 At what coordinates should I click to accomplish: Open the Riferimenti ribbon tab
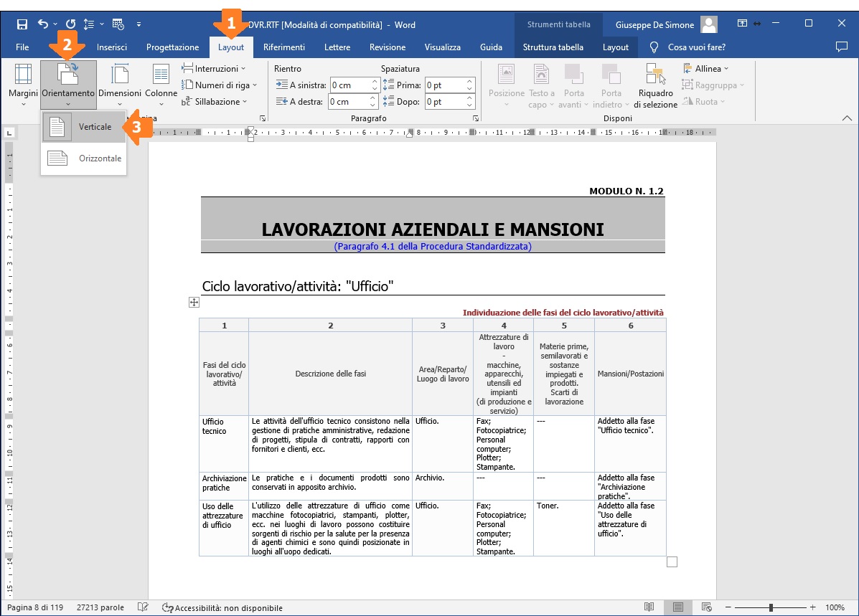[x=283, y=47]
